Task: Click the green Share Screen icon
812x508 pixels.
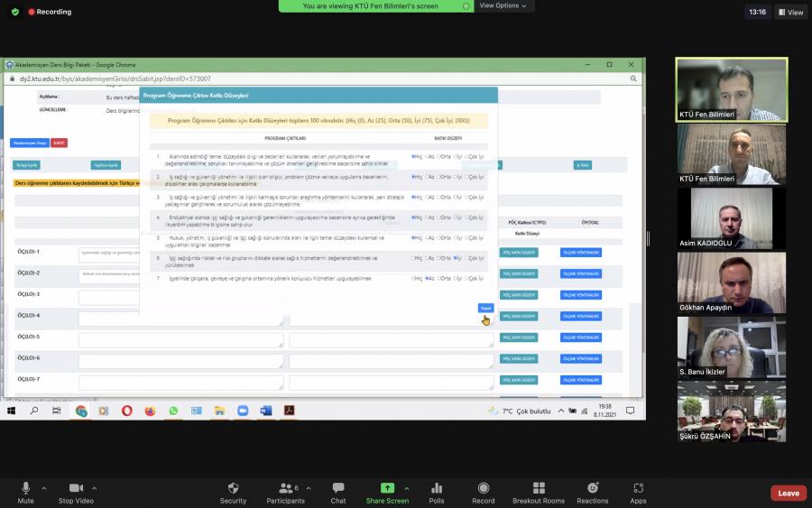Action: pyautogui.click(x=387, y=488)
